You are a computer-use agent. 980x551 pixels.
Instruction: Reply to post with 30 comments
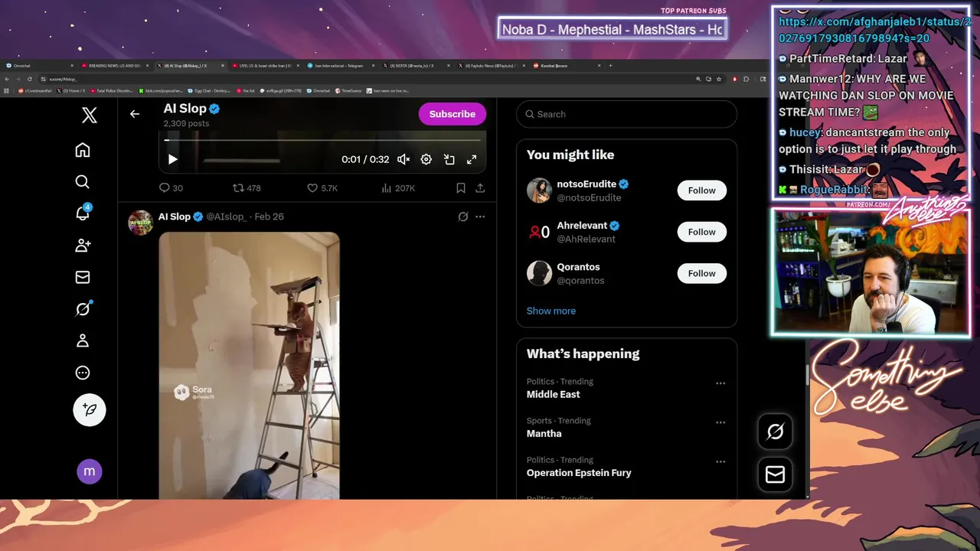click(171, 187)
